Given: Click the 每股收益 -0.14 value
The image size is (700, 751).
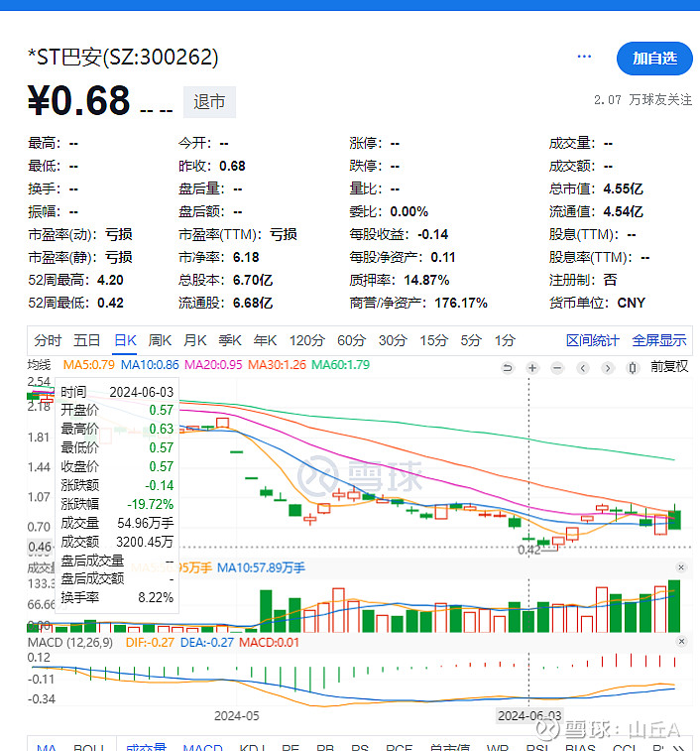Looking at the screenshot, I should coord(433,235).
